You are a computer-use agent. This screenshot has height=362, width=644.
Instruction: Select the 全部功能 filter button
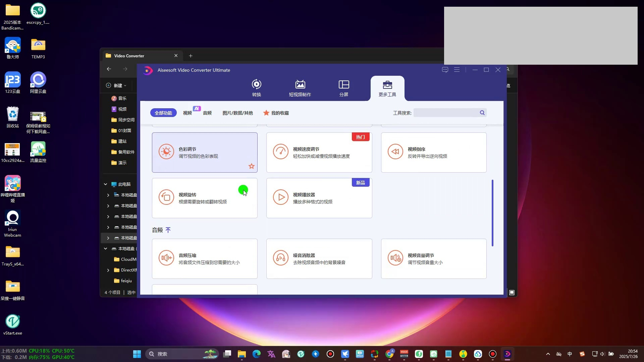coord(163,113)
